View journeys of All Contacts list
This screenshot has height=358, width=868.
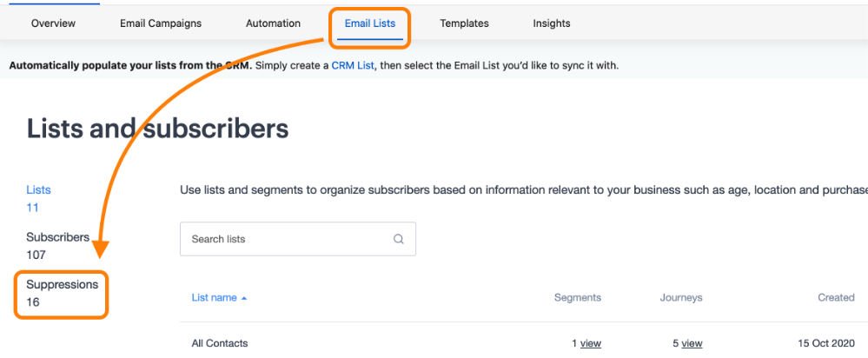[x=692, y=343]
